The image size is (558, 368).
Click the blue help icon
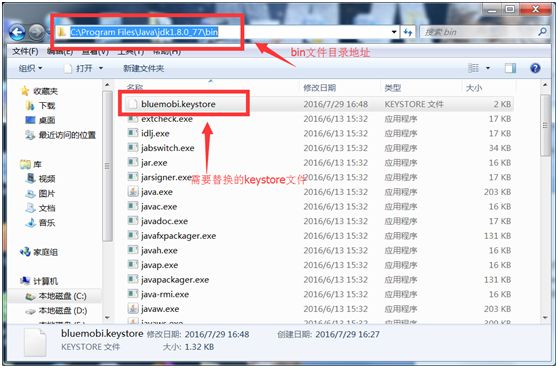(x=535, y=68)
